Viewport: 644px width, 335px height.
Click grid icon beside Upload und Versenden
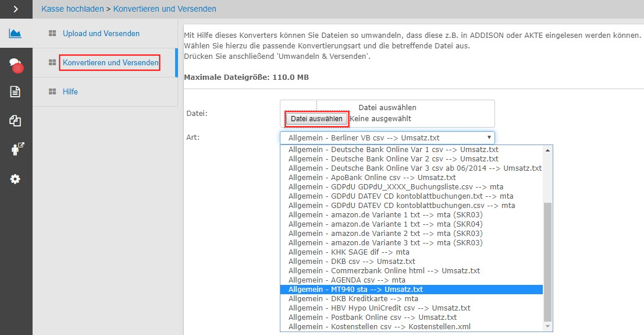click(52, 33)
